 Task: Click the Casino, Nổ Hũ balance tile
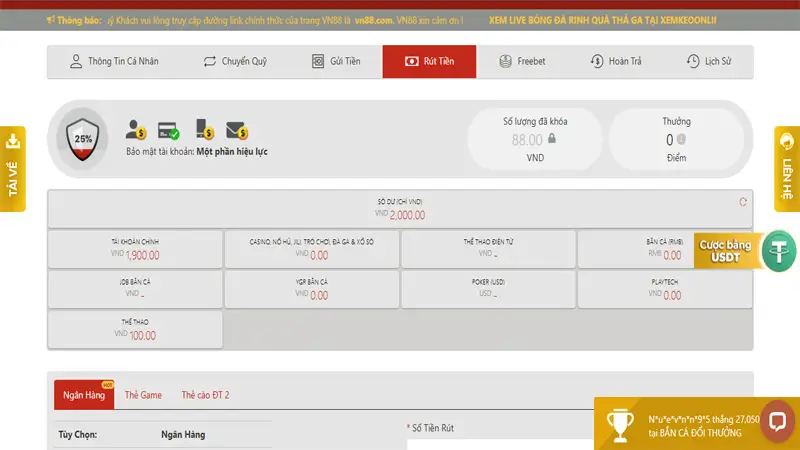312,249
